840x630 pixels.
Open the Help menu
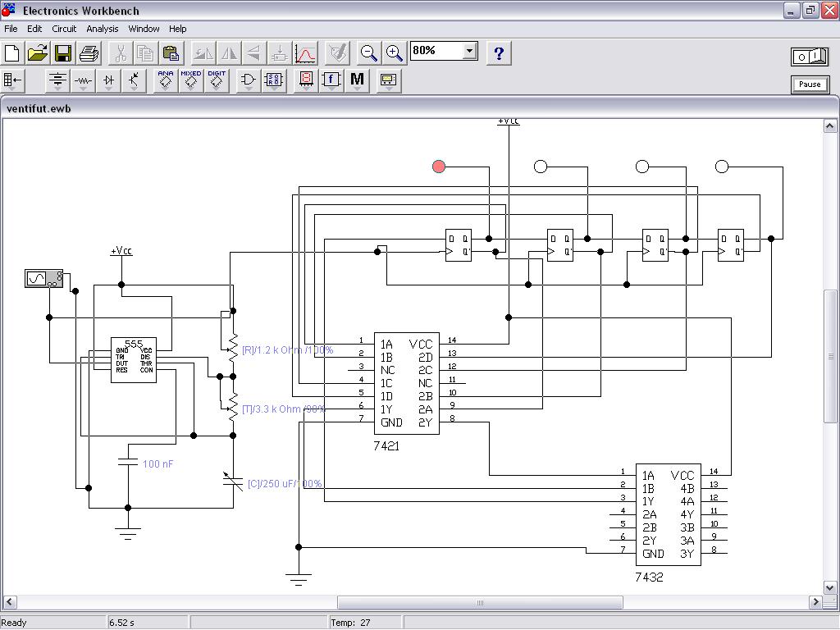coord(178,29)
